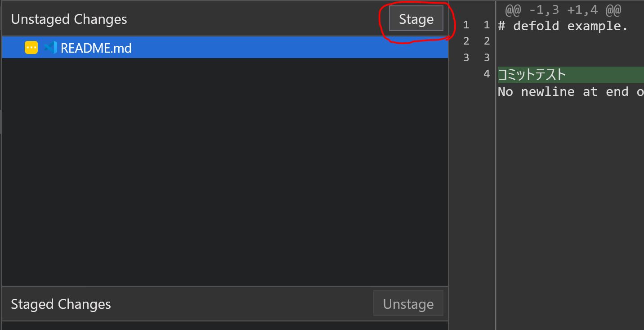Image resolution: width=644 pixels, height=330 pixels.
Task: Click the Staged Changes header
Action: pyautogui.click(x=61, y=304)
